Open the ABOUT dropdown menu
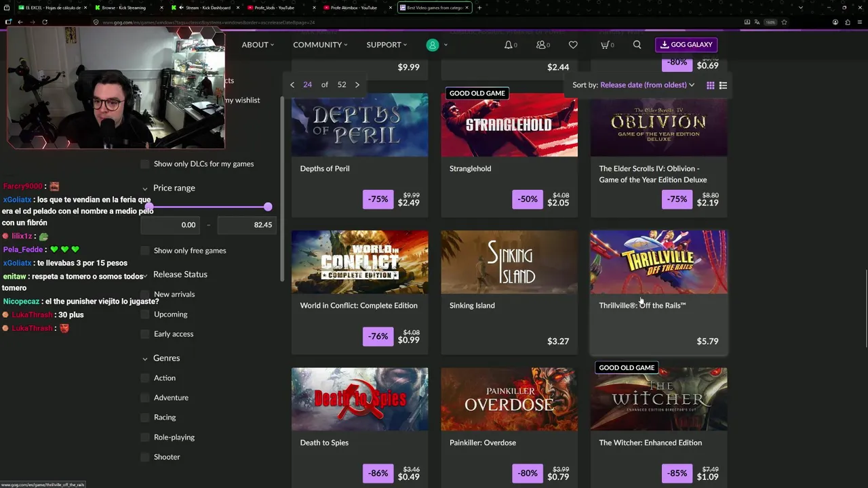The height and width of the screenshot is (488, 868). (258, 45)
